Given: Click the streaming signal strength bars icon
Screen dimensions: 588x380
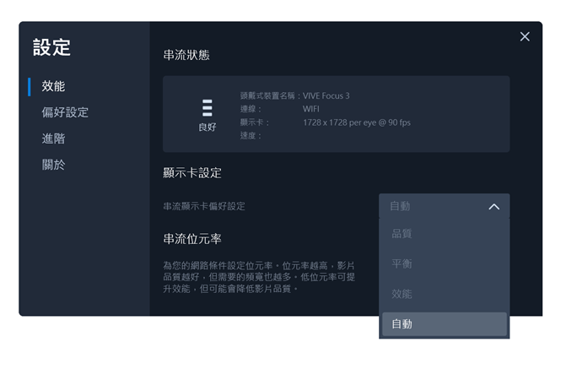Looking at the screenshot, I should tap(207, 107).
